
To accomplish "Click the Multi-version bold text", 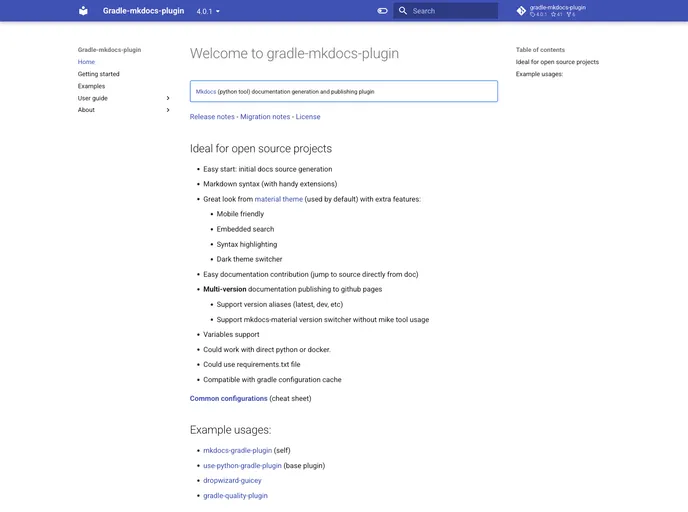I will 225,289.
